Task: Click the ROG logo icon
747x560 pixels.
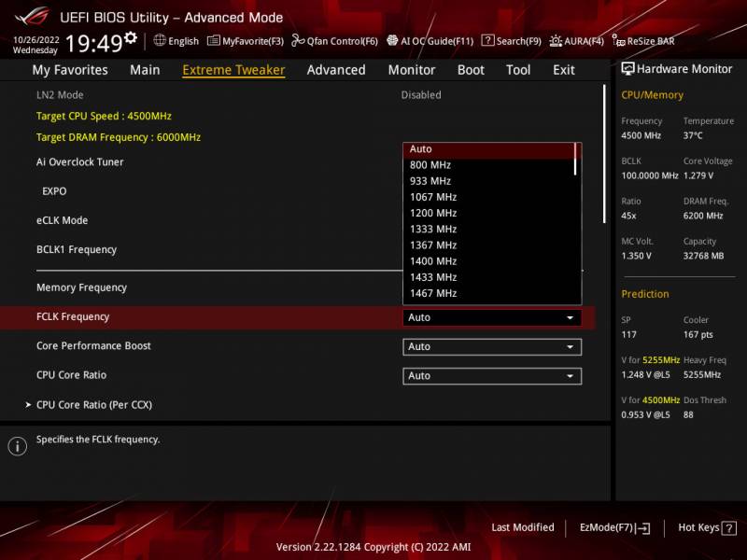Action: click(x=32, y=17)
